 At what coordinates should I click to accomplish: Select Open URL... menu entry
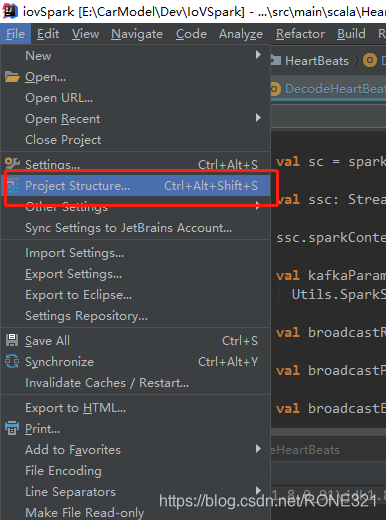(x=135, y=98)
